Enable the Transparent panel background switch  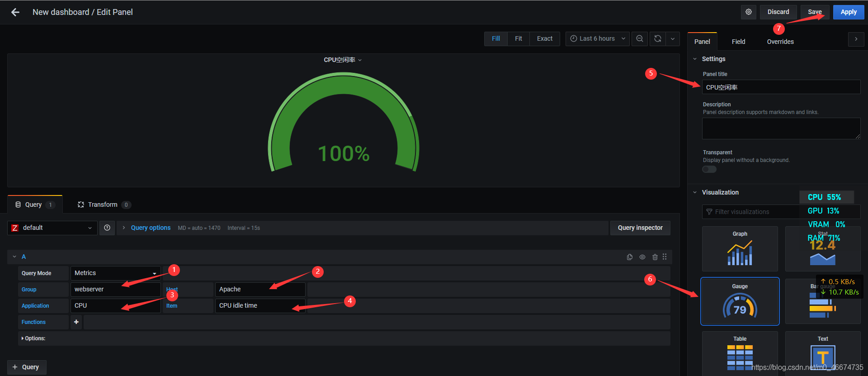point(709,169)
